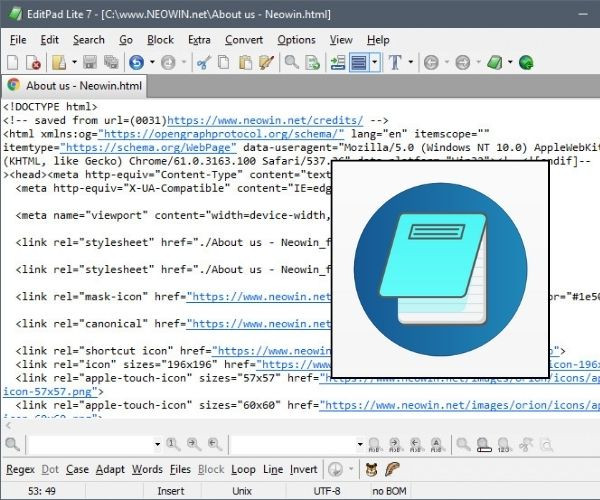The height and width of the screenshot is (500, 600).
Task: Open the Edit menu
Action: point(49,40)
